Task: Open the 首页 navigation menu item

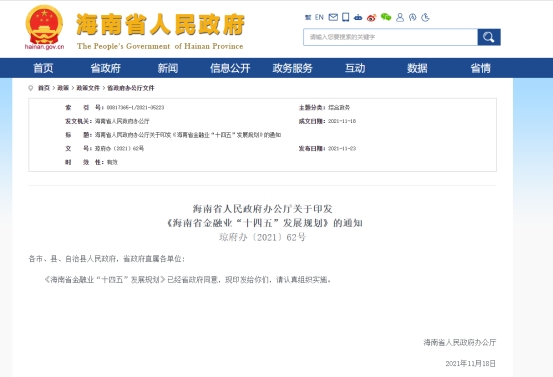Action: pyautogui.click(x=43, y=68)
